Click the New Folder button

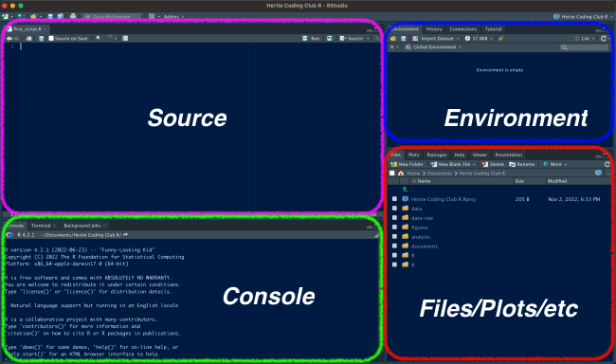click(407, 164)
